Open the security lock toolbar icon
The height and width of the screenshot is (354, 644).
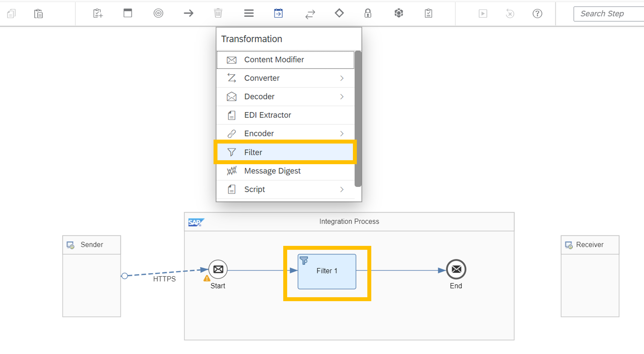tap(368, 13)
